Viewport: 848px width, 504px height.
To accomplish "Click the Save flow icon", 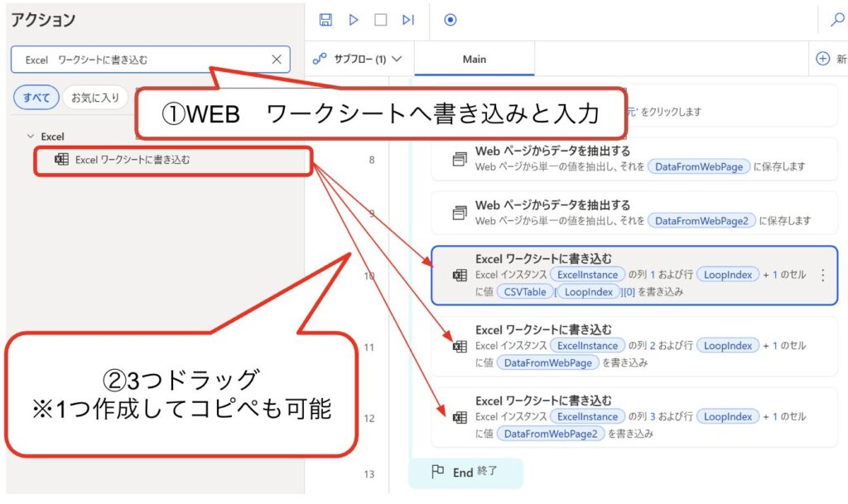I will tap(325, 20).
